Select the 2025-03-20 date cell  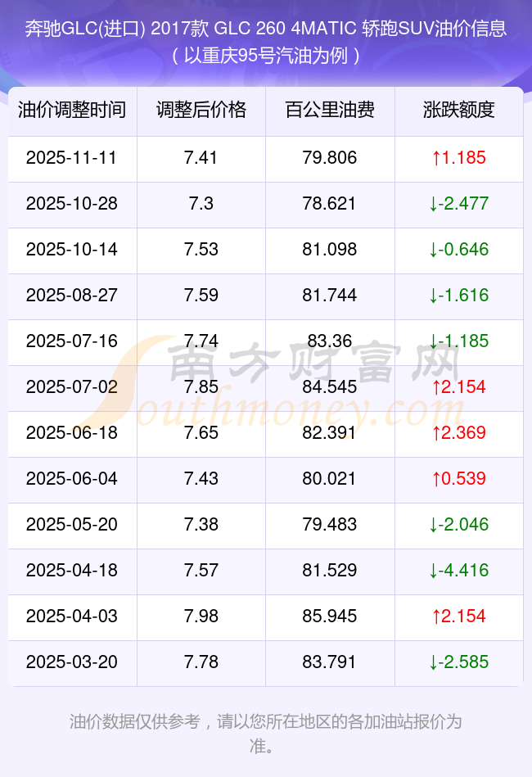pos(72,662)
